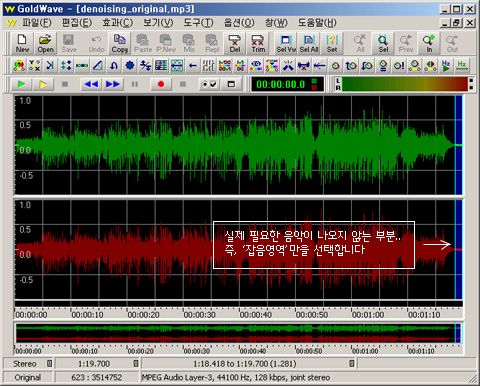
Task: Click the eye with rainbow effect icon
Action: tap(256, 66)
